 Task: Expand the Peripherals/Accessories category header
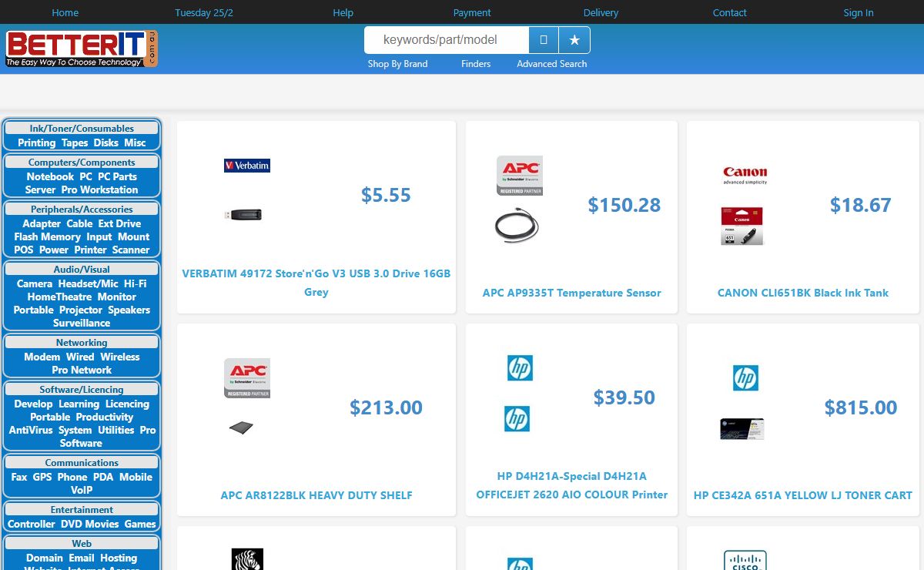click(x=82, y=210)
